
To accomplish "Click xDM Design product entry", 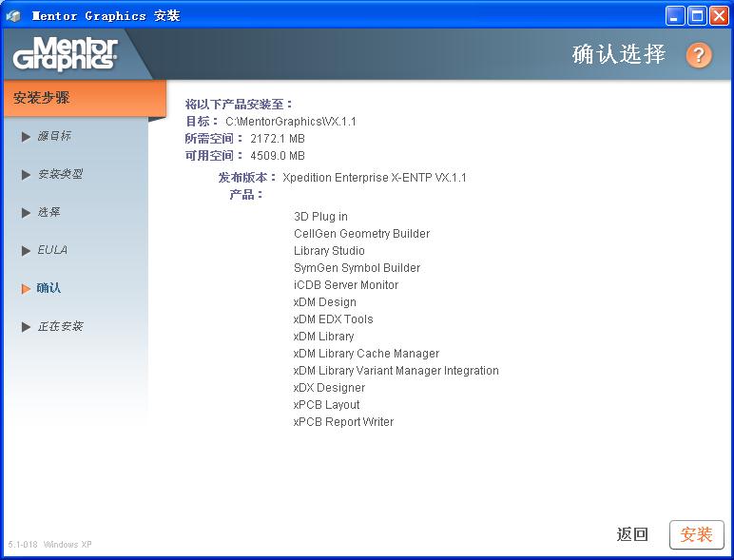I will 325,302.
